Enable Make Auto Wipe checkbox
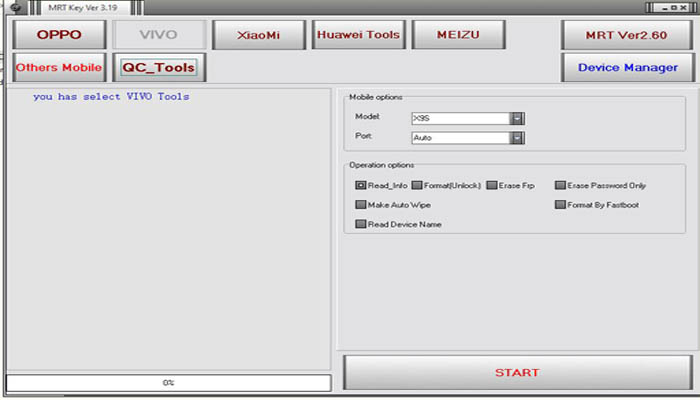 [360, 204]
